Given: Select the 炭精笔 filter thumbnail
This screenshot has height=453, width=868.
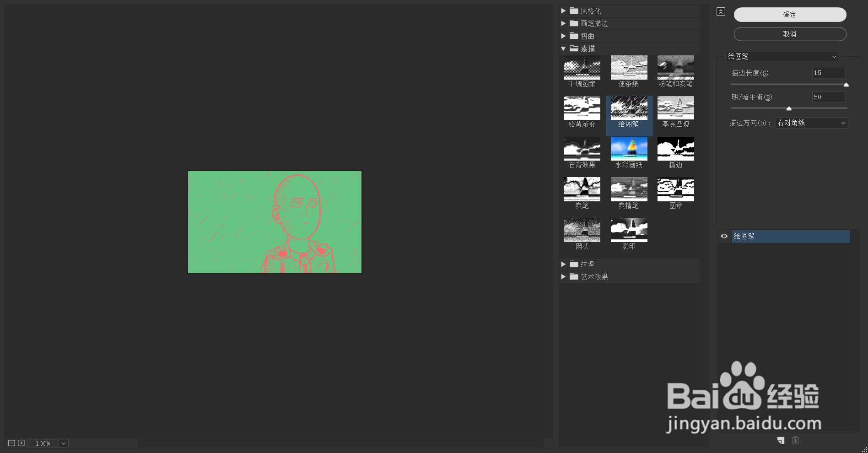Looking at the screenshot, I should (x=629, y=189).
